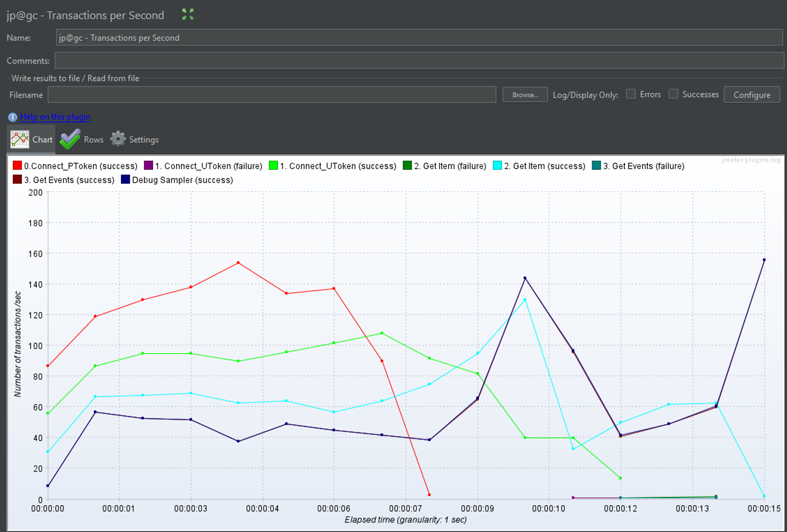Image resolution: width=787 pixels, height=532 pixels.
Task: Click into the Filename input field
Action: pyautogui.click(x=272, y=95)
